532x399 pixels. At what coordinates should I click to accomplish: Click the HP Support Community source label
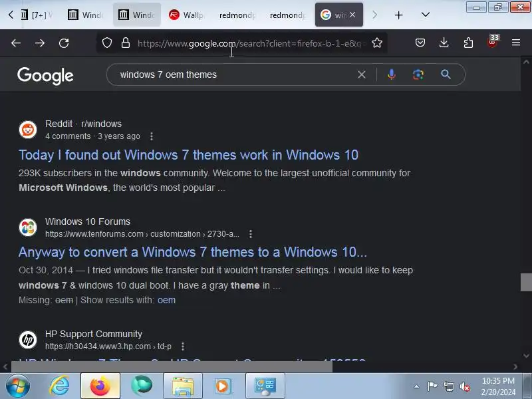click(94, 334)
